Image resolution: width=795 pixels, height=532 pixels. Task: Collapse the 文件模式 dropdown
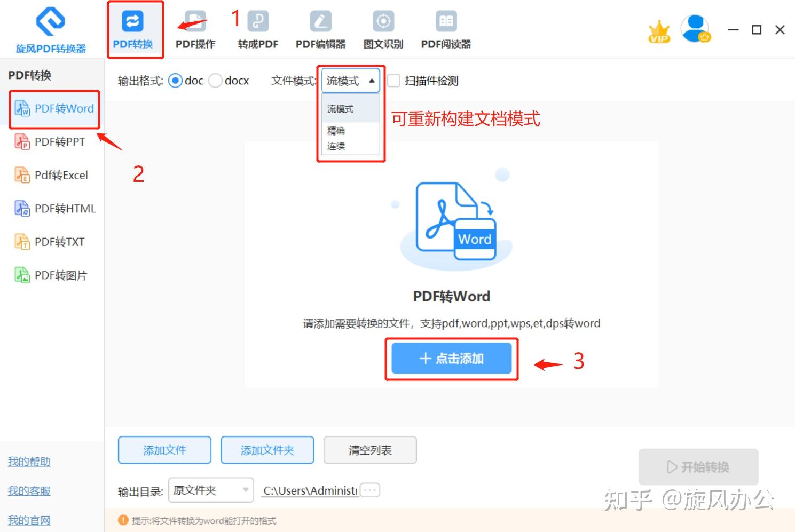[x=350, y=81]
